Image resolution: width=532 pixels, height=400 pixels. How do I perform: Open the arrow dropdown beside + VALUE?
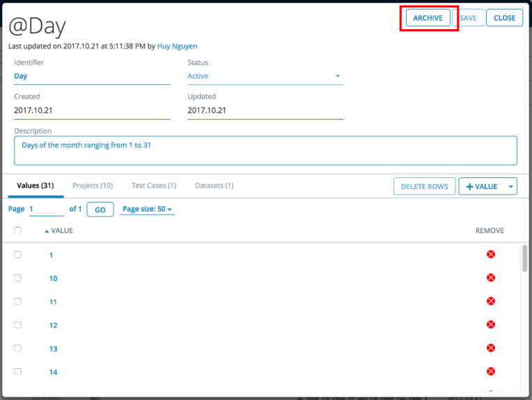(512, 186)
